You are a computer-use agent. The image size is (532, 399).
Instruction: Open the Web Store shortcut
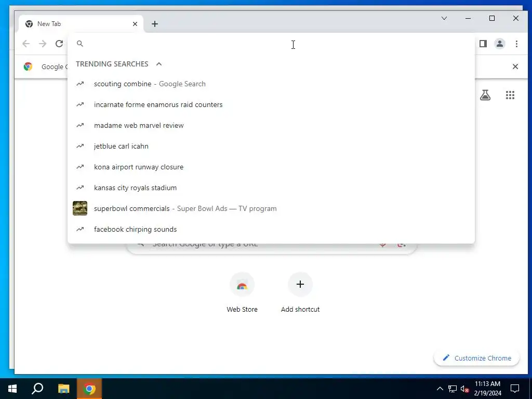242,292
